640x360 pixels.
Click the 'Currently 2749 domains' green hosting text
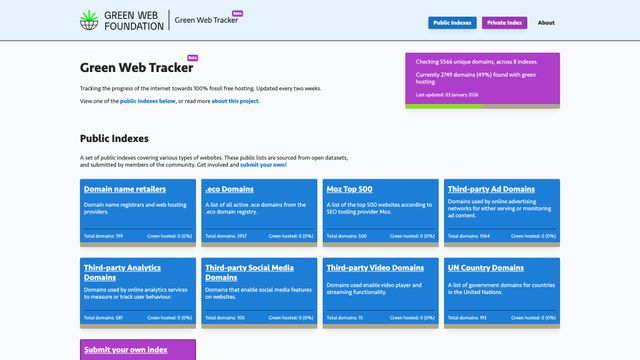point(476,78)
